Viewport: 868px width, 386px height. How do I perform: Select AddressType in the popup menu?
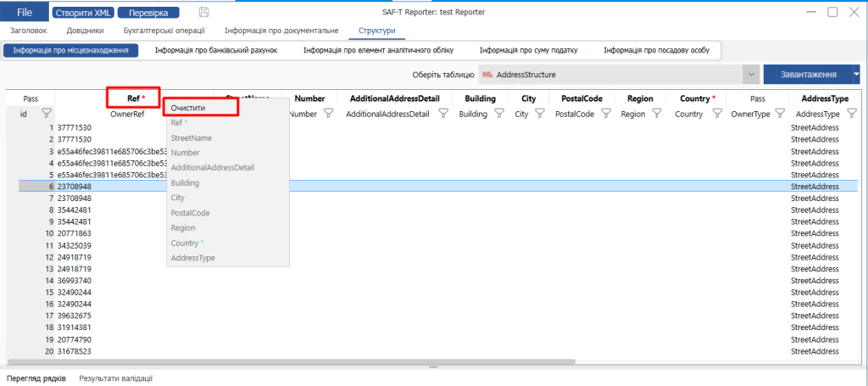click(x=192, y=258)
